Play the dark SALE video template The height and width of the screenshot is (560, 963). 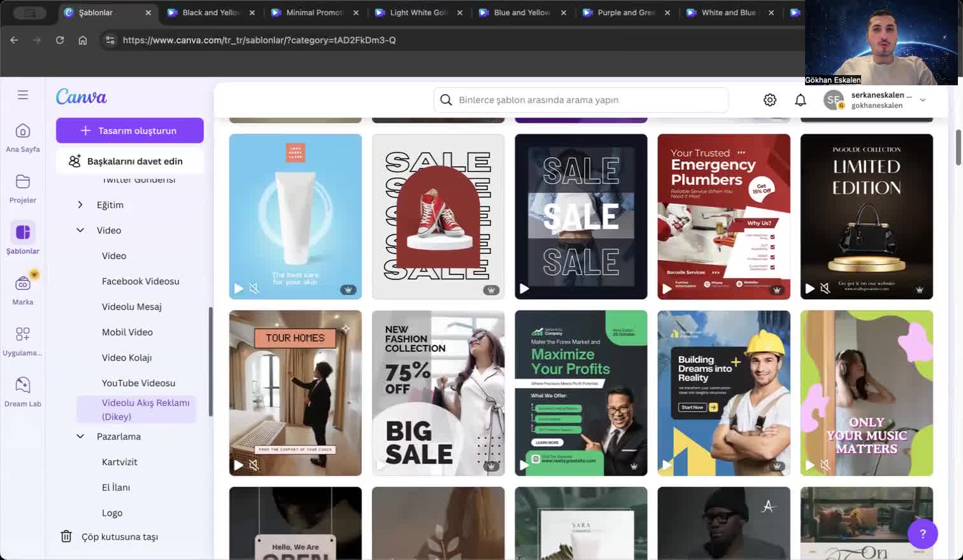click(524, 289)
